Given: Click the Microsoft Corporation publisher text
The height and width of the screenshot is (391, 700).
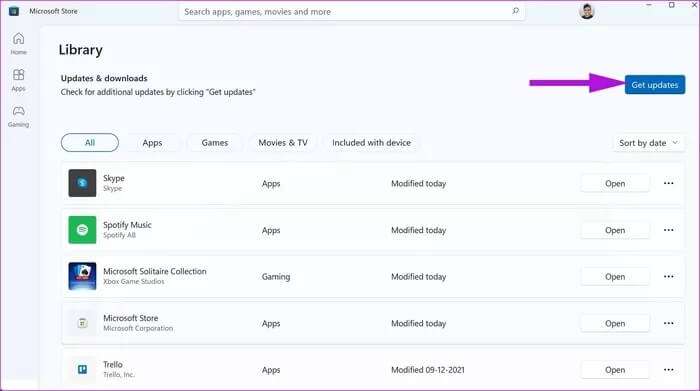Looking at the screenshot, I should point(138,328).
